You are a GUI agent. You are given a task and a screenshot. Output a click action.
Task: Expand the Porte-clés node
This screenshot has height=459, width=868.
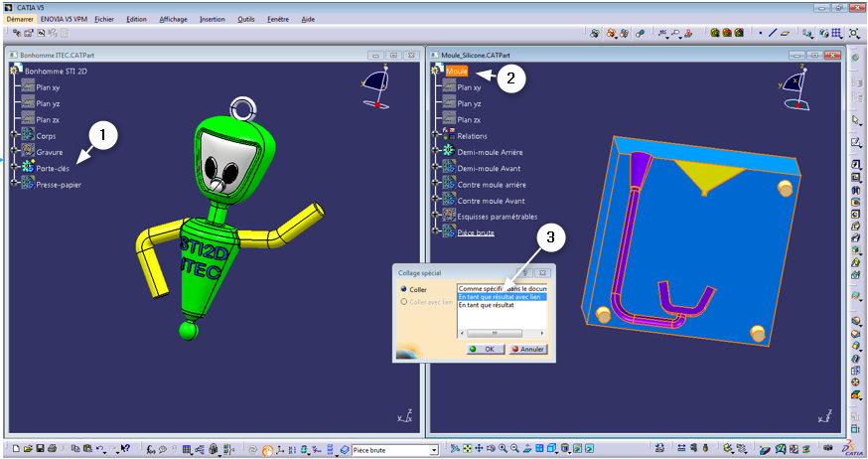tap(14, 167)
